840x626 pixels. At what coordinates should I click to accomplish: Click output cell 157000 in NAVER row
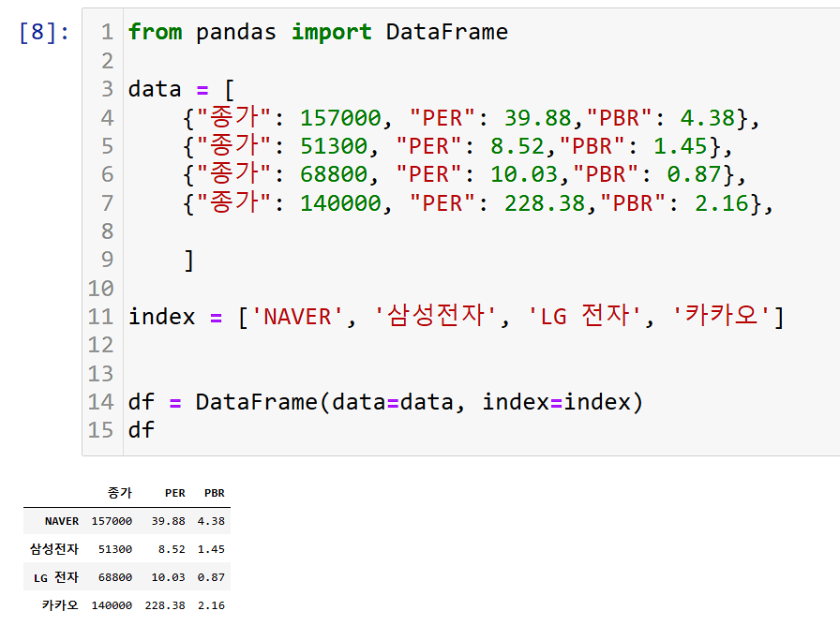coord(112,521)
